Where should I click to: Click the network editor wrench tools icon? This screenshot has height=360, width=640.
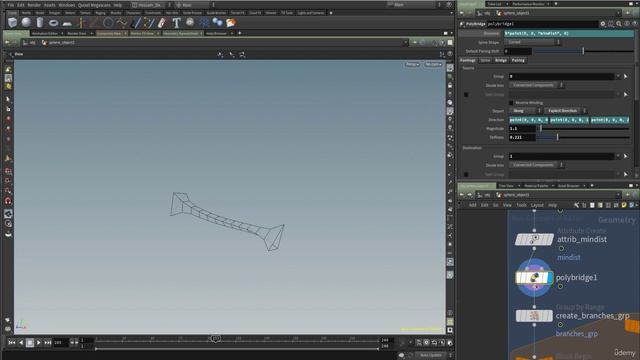pyautogui.click(x=576, y=205)
